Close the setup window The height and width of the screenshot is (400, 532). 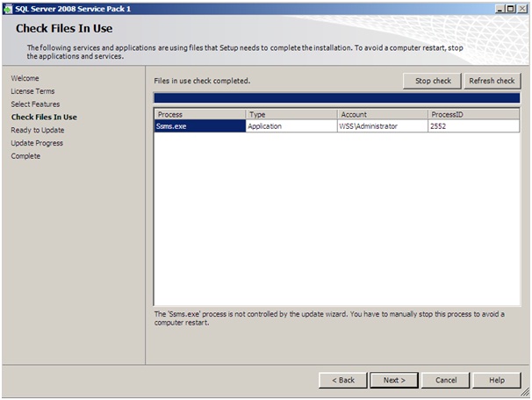pos(522,9)
